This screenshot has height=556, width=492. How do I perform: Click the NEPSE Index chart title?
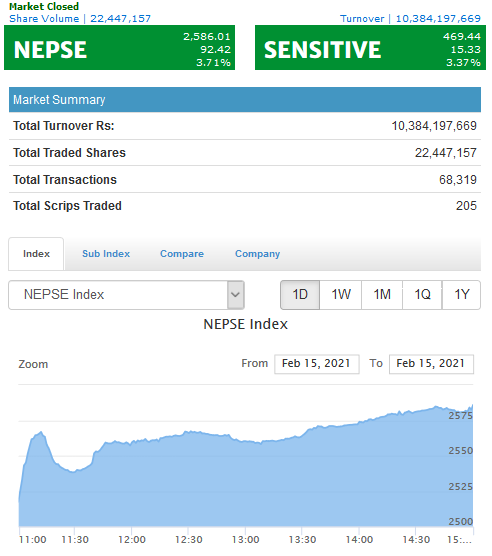(245, 324)
